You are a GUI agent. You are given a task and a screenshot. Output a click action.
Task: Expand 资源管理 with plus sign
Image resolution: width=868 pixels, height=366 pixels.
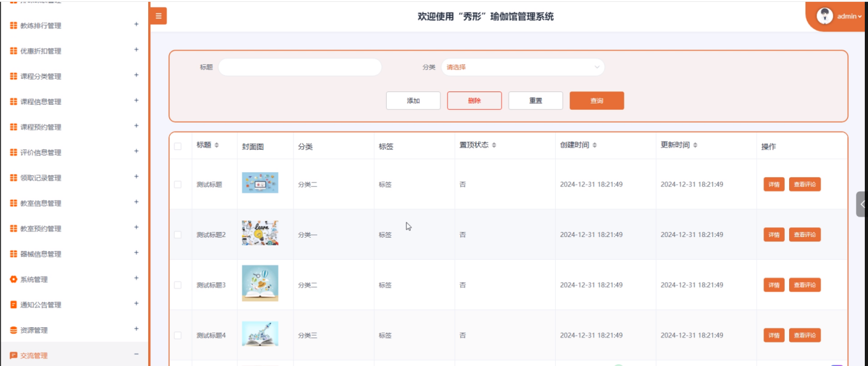(x=136, y=329)
